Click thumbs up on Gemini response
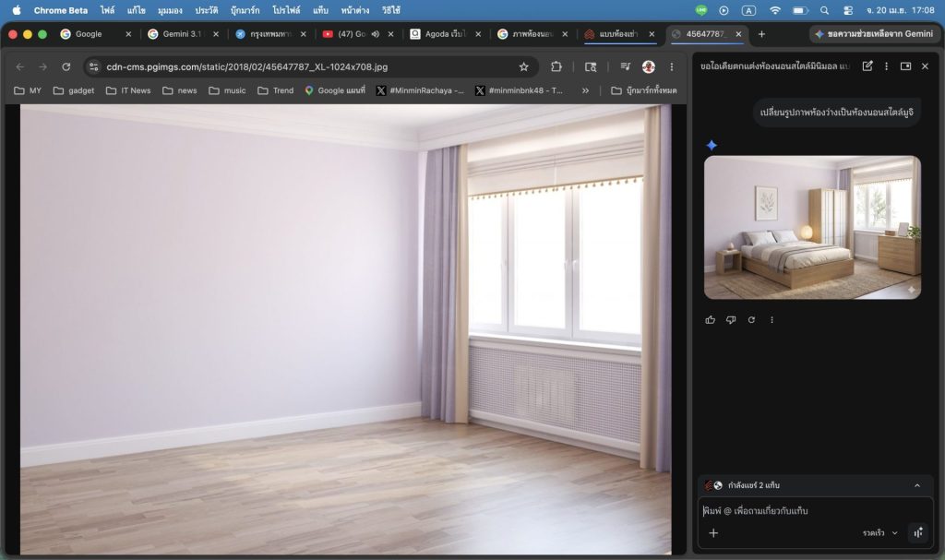The height and width of the screenshot is (560, 945). click(710, 320)
